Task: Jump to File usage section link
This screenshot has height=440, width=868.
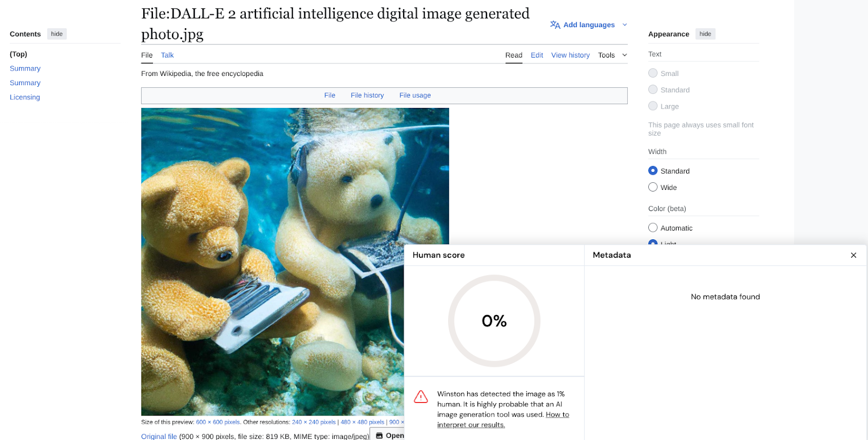Action: click(x=415, y=95)
